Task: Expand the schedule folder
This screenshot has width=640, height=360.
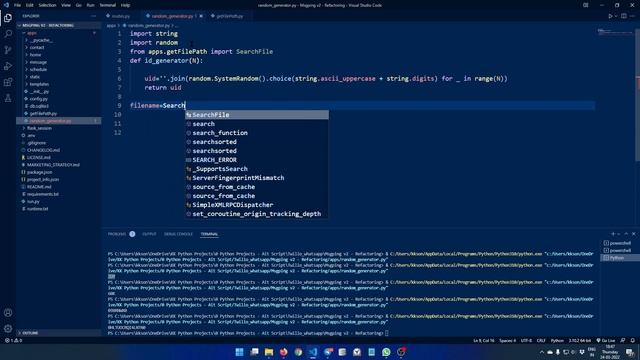Action: (37, 69)
